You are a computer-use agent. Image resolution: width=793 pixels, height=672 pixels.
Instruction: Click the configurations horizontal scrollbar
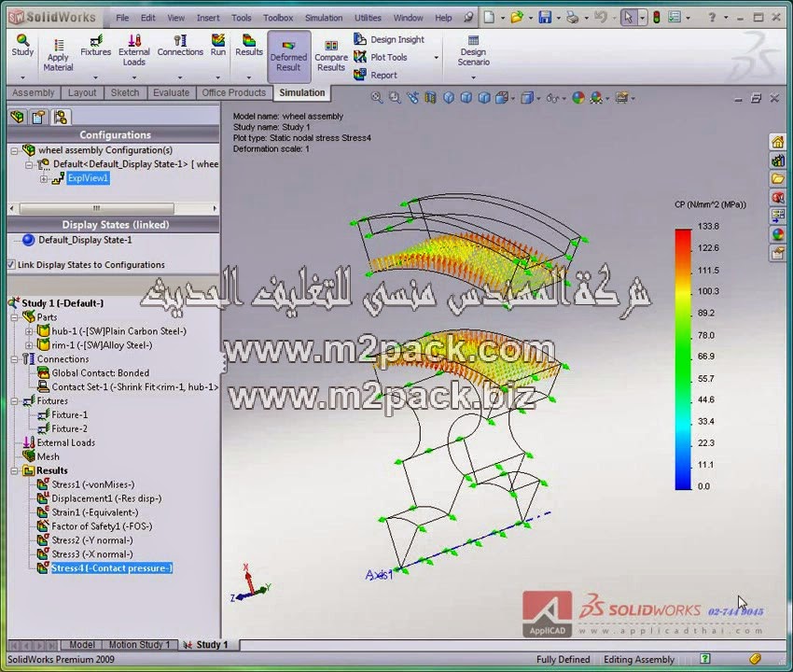coord(97,208)
